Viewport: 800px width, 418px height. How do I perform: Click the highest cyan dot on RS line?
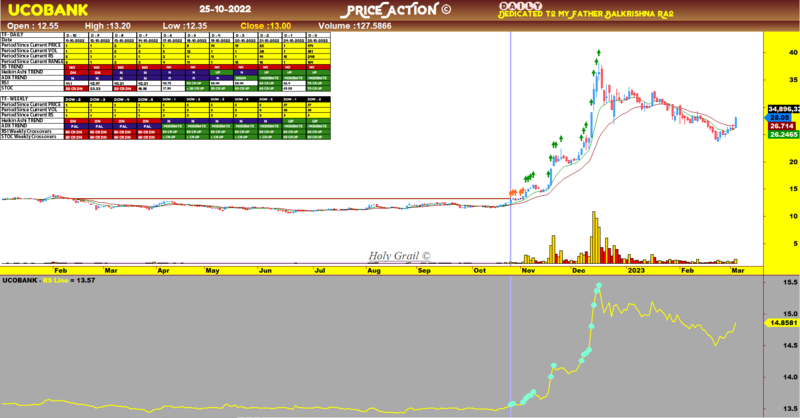tap(599, 285)
